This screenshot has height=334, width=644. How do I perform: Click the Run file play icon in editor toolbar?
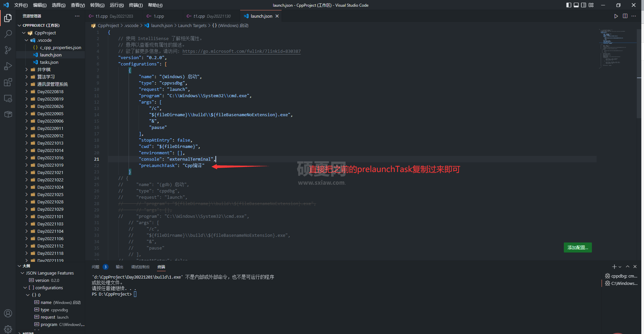[x=616, y=16]
